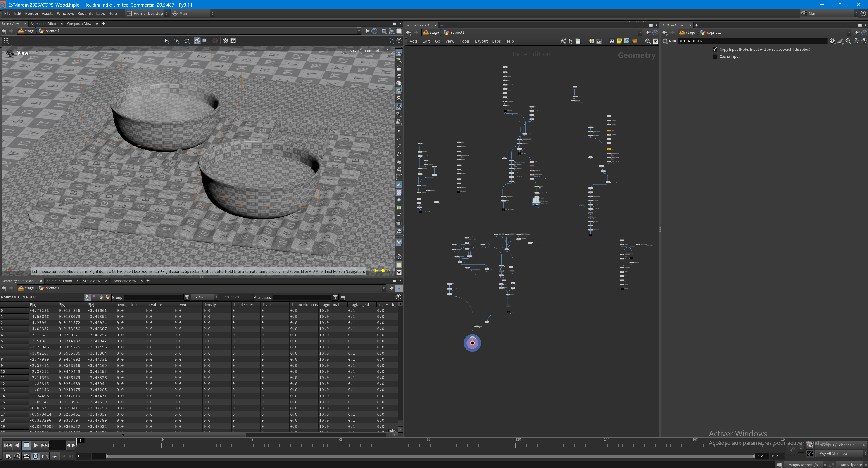Open the Intrinsics dropdown in spreadsheet

coord(237,297)
